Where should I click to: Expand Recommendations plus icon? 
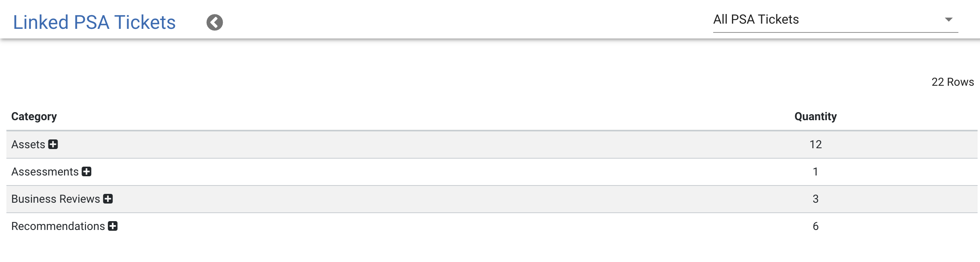point(113,226)
